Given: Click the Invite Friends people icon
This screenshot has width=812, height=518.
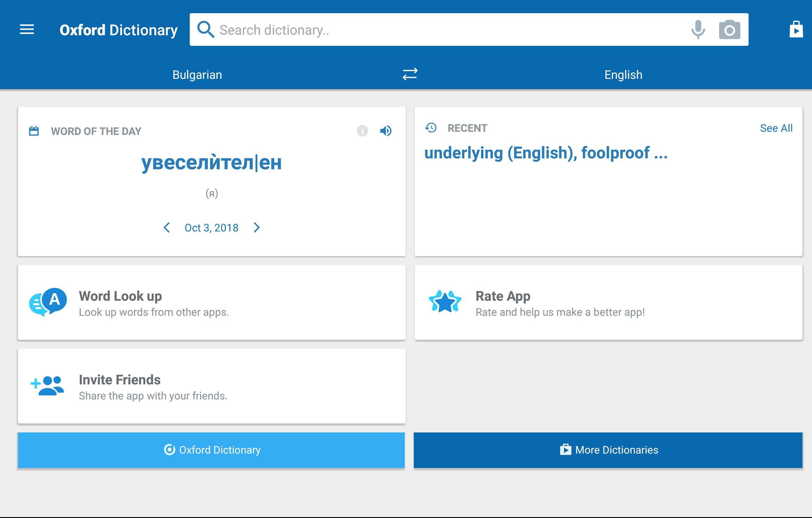Looking at the screenshot, I should pos(47,386).
